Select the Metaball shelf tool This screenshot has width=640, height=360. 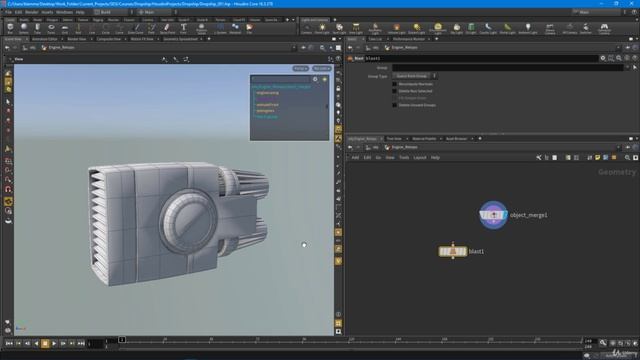point(235,29)
